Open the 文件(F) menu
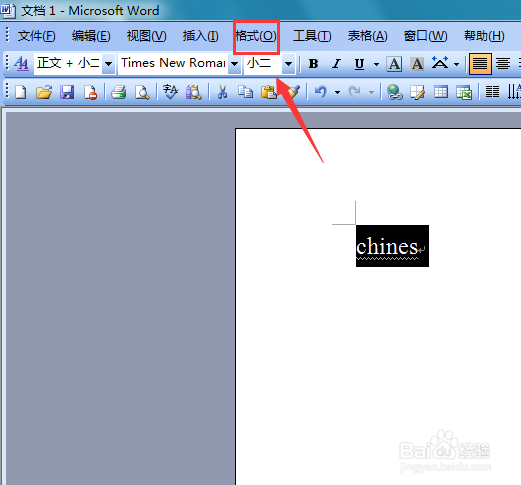Screen dimensions: 521x485 coord(36,36)
